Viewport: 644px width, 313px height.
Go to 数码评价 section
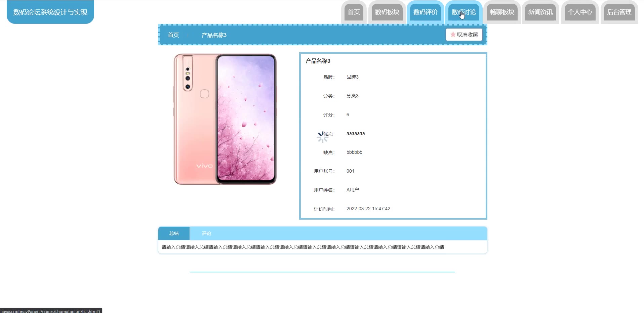click(426, 12)
